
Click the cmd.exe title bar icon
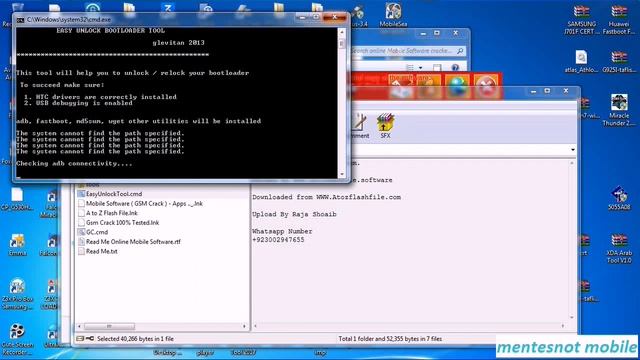pos(20,20)
